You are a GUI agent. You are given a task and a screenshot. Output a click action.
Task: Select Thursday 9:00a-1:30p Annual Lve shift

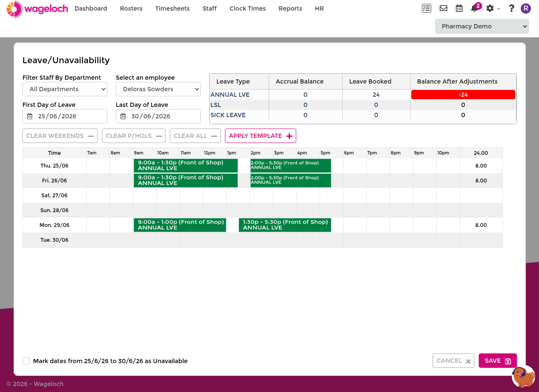[x=185, y=165]
